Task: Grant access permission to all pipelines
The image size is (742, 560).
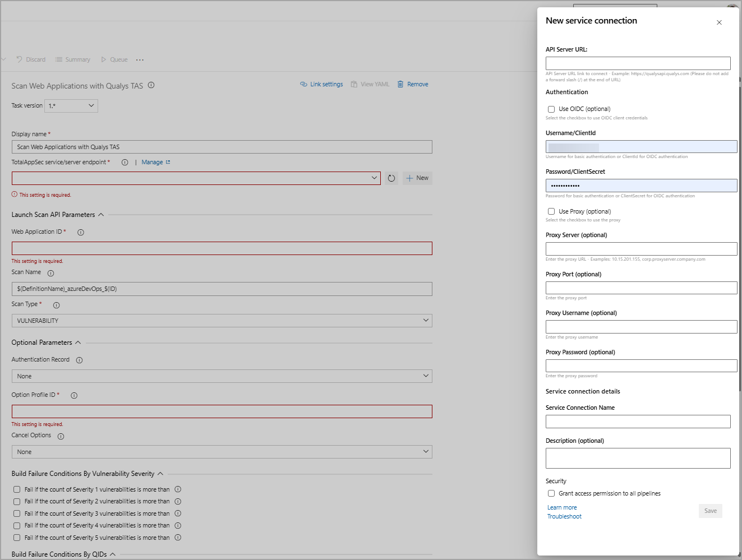Action: pyautogui.click(x=551, y=493)
